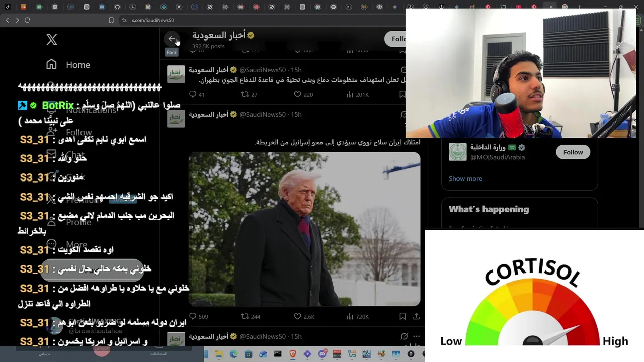Image resolution: width=644 pixels, height=362 pixels.
Task: Reply to the Trump photo tweet with 509 replies
Action: [x=198, y=316]
